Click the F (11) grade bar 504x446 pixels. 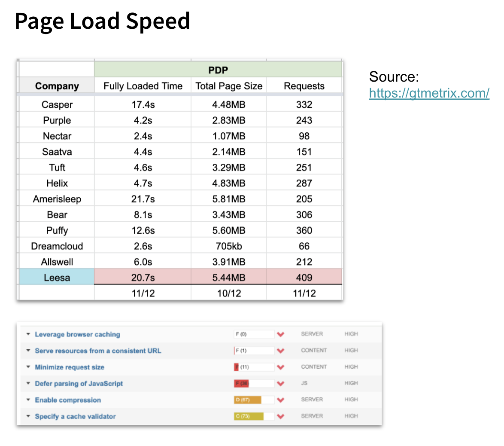tap(254, 367)
